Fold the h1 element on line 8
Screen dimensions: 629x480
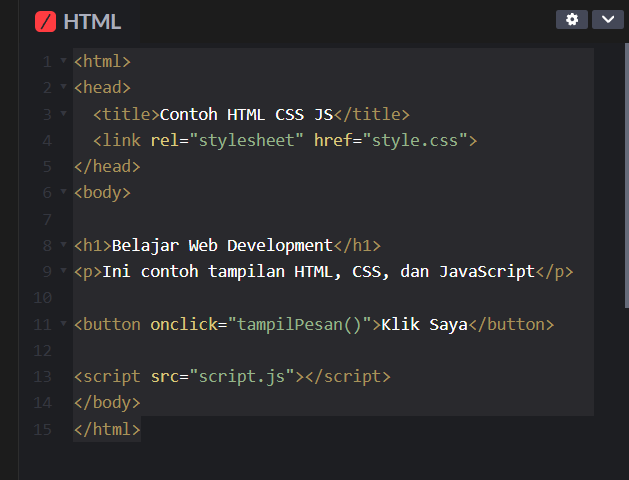click(63, 245)
